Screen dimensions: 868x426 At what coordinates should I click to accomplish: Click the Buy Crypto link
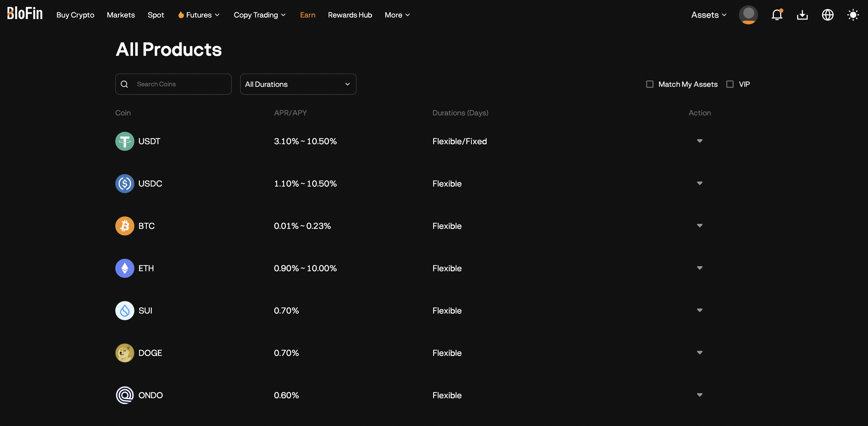pos(75,15)
